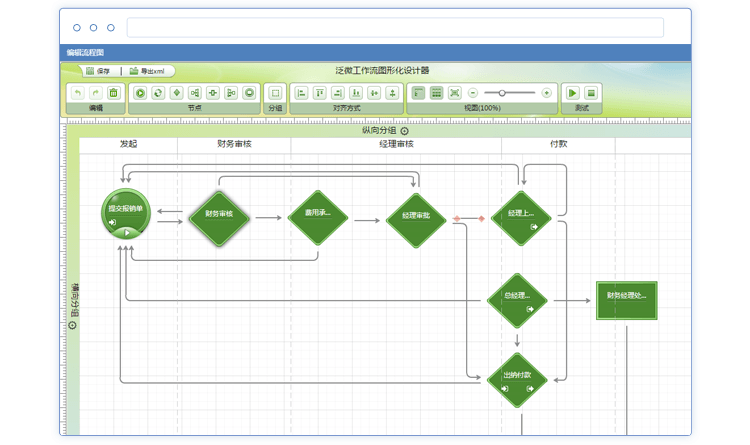Viewport: 750px width, 445px height.
Task: Align selected nodes to the top
Action: pyautogui.click(x=320, y=93)
